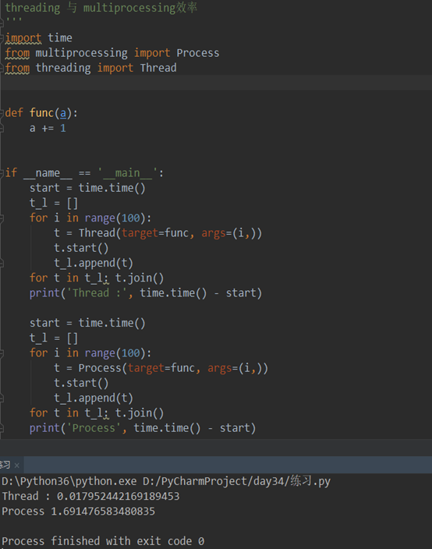The image size is (432, 549).
Task: Fold the second for i in range(100) loop
Action: click(x=2, y=353)
